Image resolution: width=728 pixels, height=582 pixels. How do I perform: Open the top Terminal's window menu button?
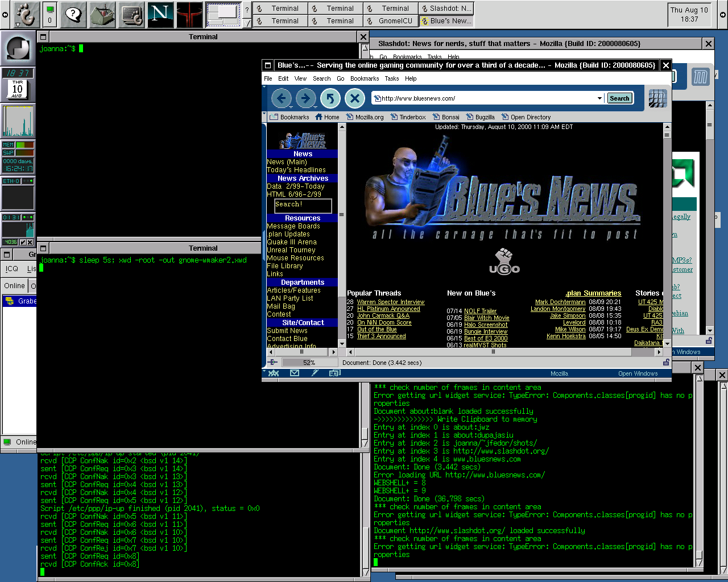tap(43, 37)
